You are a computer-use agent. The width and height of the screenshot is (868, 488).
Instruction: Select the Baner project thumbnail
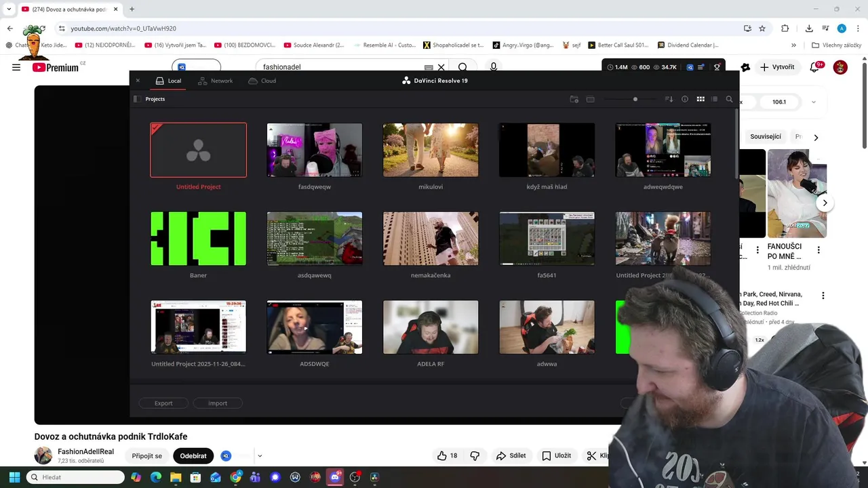pos(198,239)
